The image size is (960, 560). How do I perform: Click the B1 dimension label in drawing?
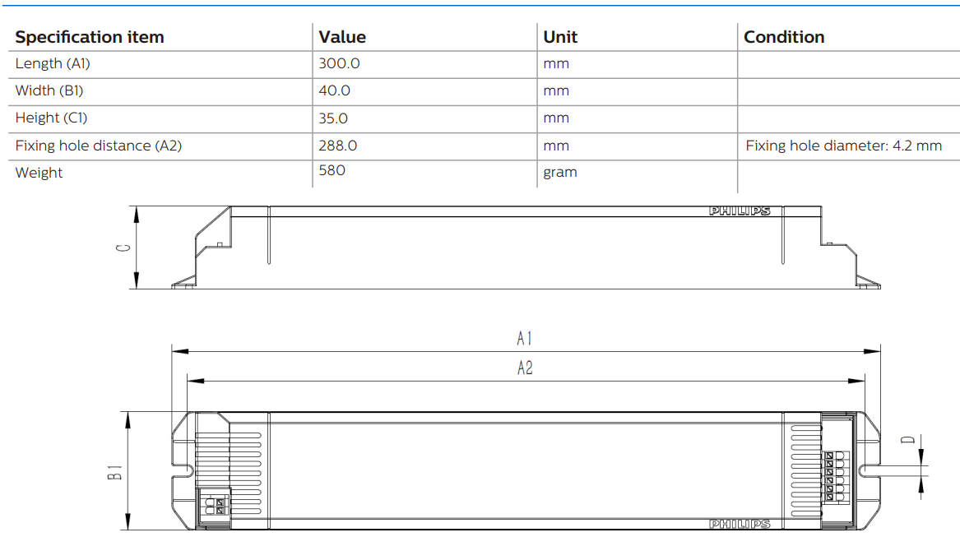[114, 473]
